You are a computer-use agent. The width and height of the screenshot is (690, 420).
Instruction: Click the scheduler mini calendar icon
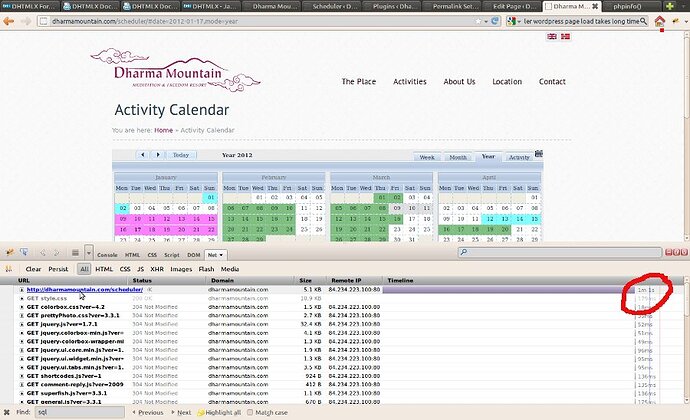pyautogui.click(x=539, y=154)
